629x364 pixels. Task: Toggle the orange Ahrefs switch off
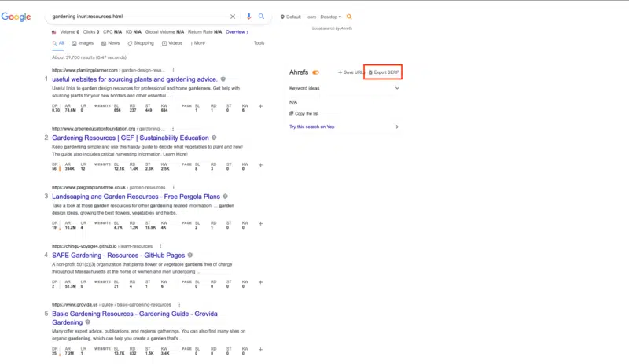316,72
